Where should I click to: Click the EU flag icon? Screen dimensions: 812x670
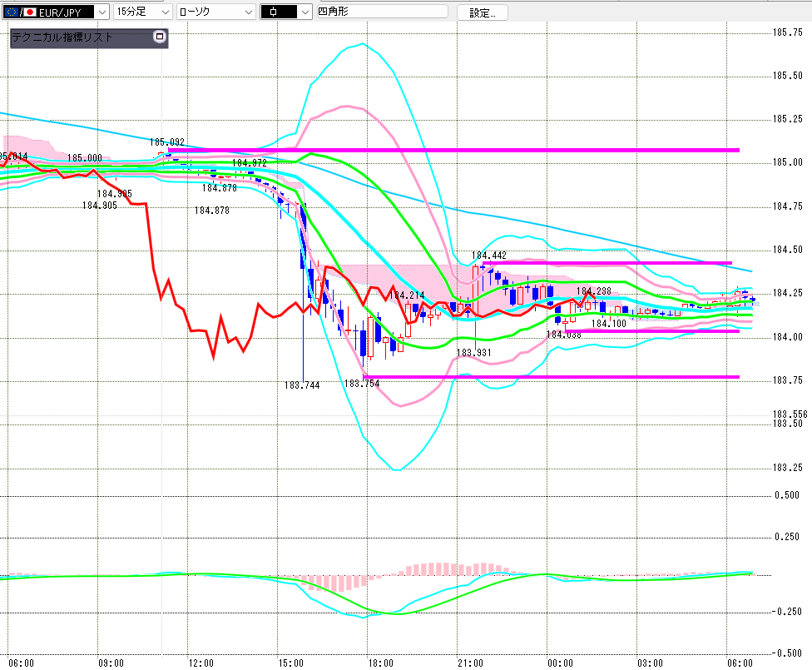[x=12, y=12]
